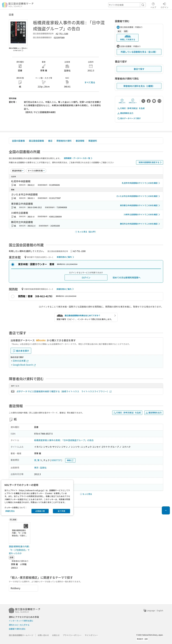The image size is (172, 644).
Task: Click the sidebar 書店で探す button
Action: click(x=139, y=69)
